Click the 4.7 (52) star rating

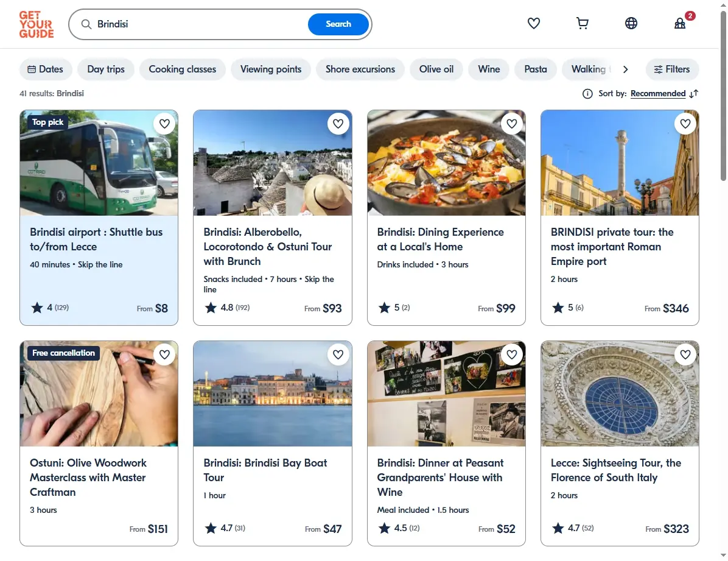[573, 528]
